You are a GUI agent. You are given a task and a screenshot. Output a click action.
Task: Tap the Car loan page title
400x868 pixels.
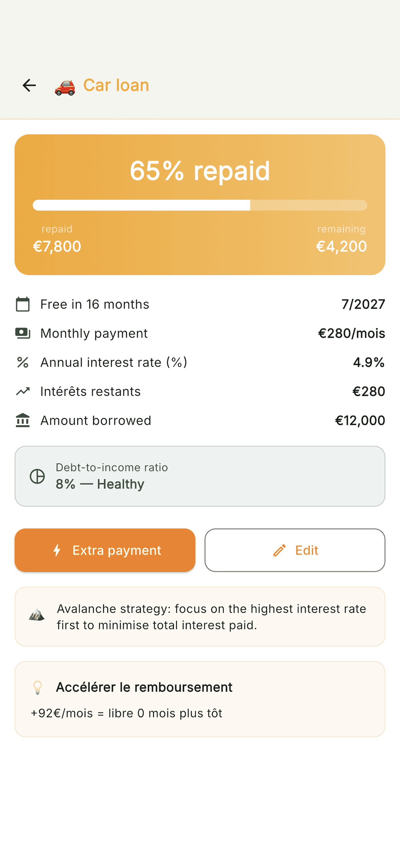click(x=116, y=85)
